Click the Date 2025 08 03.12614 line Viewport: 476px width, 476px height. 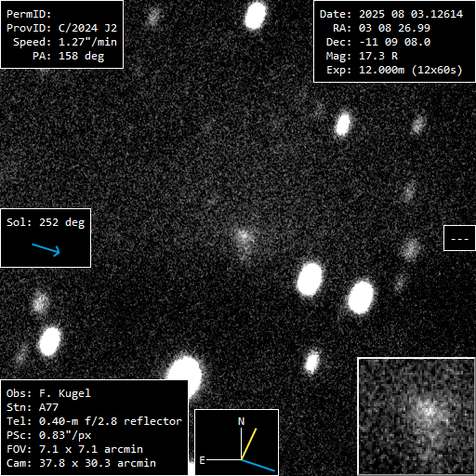point(391,14)
